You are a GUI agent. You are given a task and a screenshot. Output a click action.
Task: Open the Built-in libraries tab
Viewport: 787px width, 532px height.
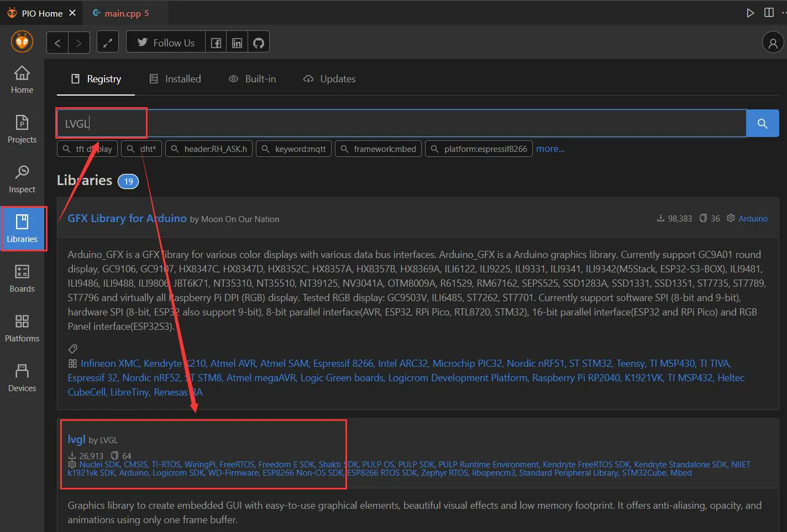tap(253, 79)
